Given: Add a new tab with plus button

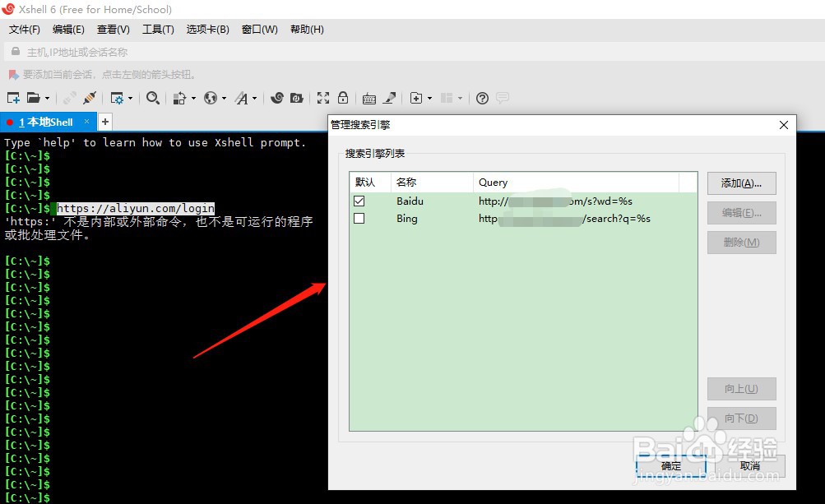Looking at the screenshot, I should click(x=105, y=122).
